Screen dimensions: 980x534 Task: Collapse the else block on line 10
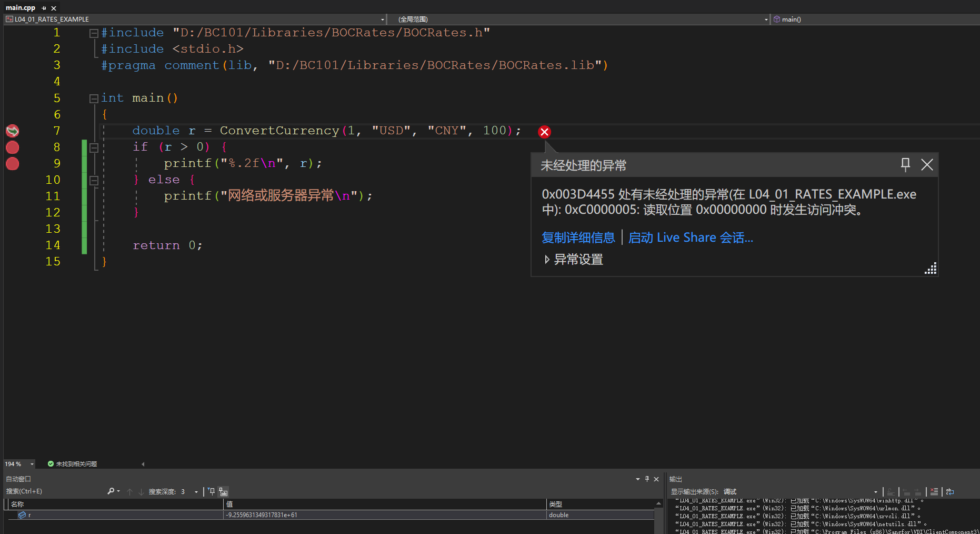click(x=94, y=181)
